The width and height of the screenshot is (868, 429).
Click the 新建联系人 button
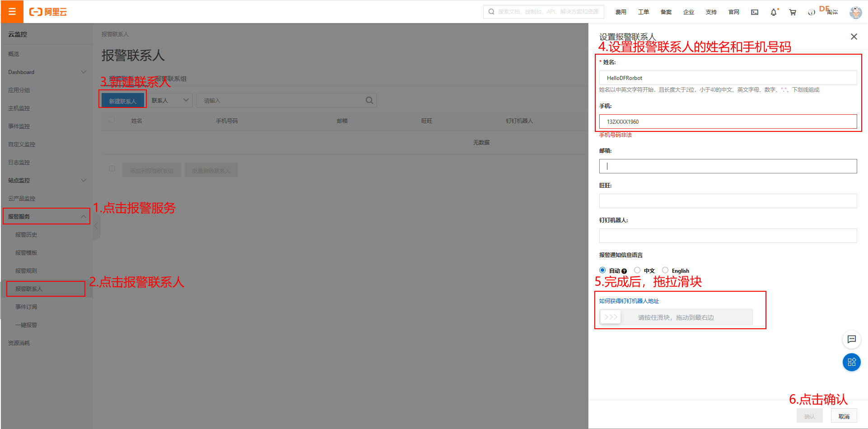pyautogui.click(x=122, y=100)
